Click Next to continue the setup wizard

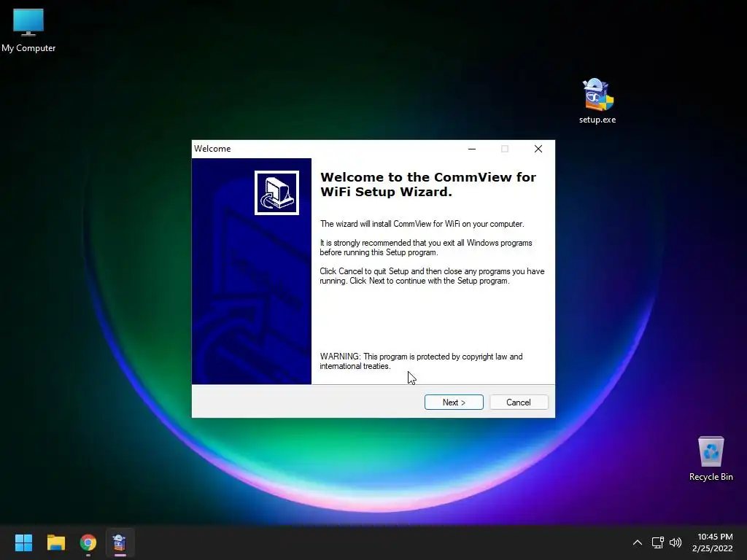[x=454, y=402]
